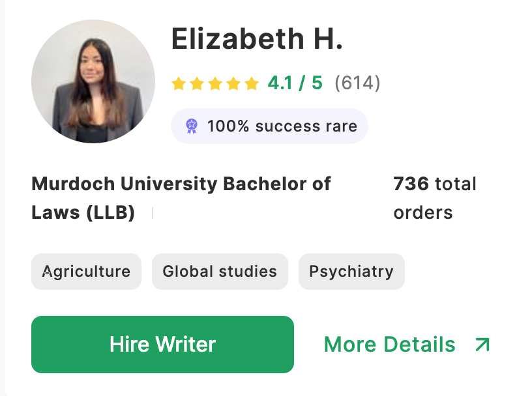Click the arrow icon beside More Details
This screenshot has height=396, width=532.
pyautogui.click(x=482, y=345)
